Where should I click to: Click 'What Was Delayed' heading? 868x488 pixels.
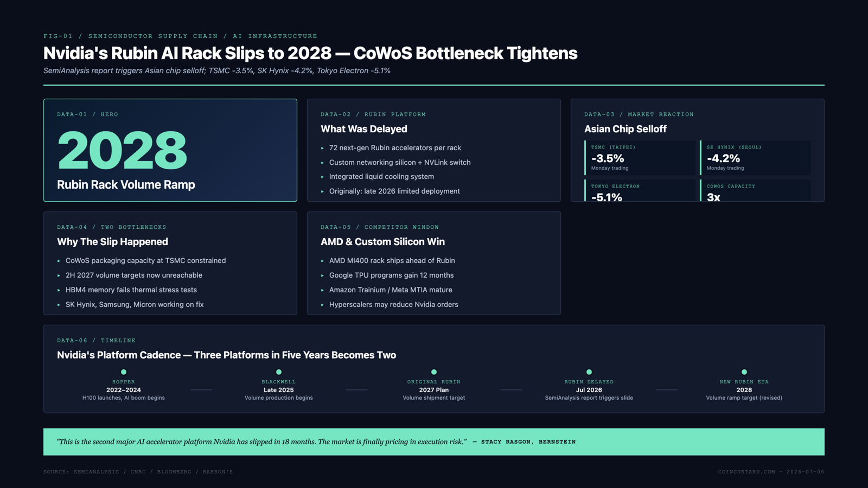click(364, 129)
